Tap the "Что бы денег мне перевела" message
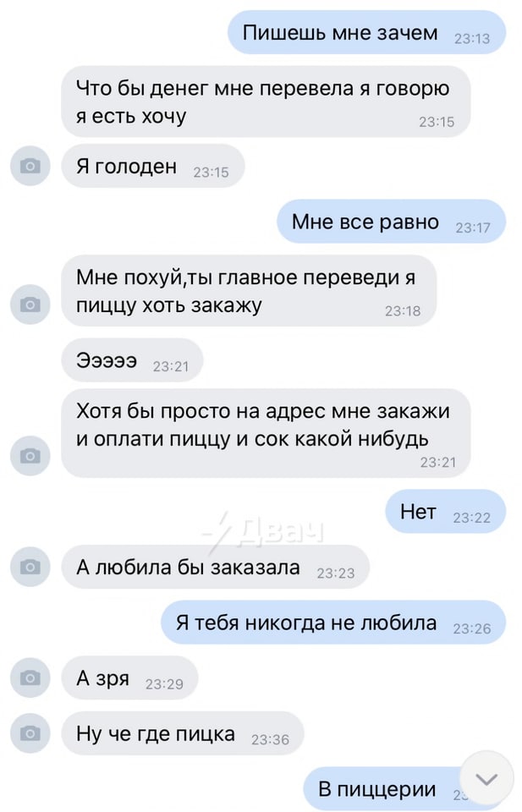The image size is (522, 812). 266,101
